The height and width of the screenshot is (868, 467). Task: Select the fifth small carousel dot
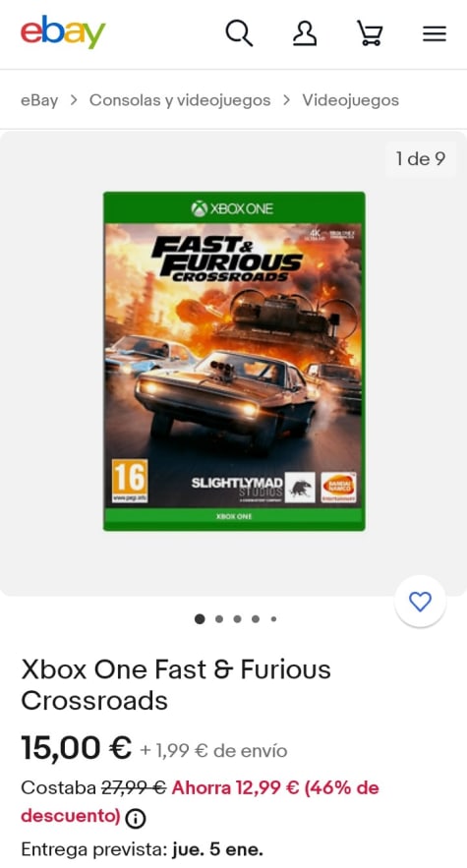[x=273, y=619]
